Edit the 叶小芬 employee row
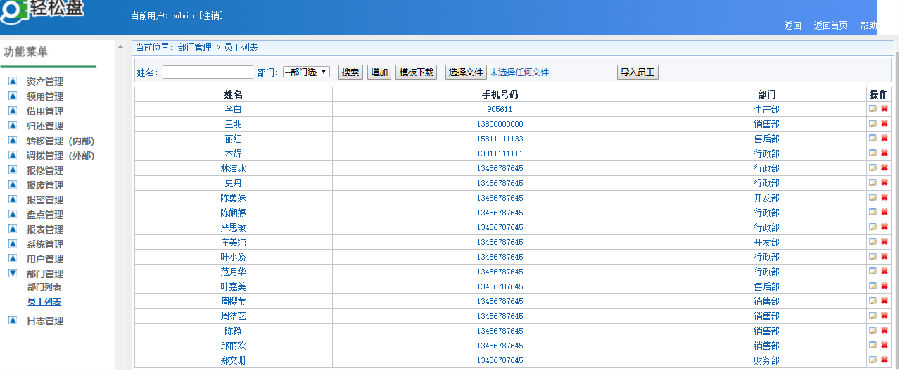The width and height of the screenshot is (899, 370). (x=872, y=256)
